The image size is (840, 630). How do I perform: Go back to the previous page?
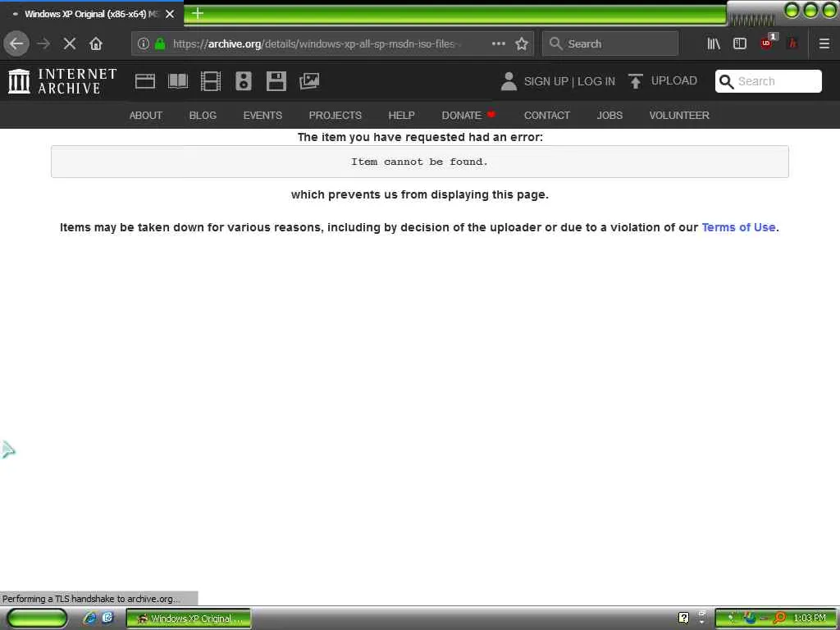[16, 43]
